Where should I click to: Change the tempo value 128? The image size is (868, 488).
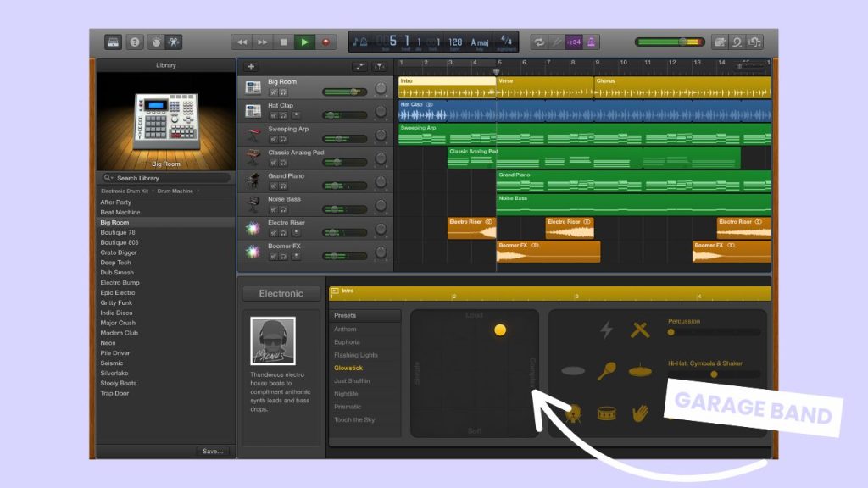[455, 42]
